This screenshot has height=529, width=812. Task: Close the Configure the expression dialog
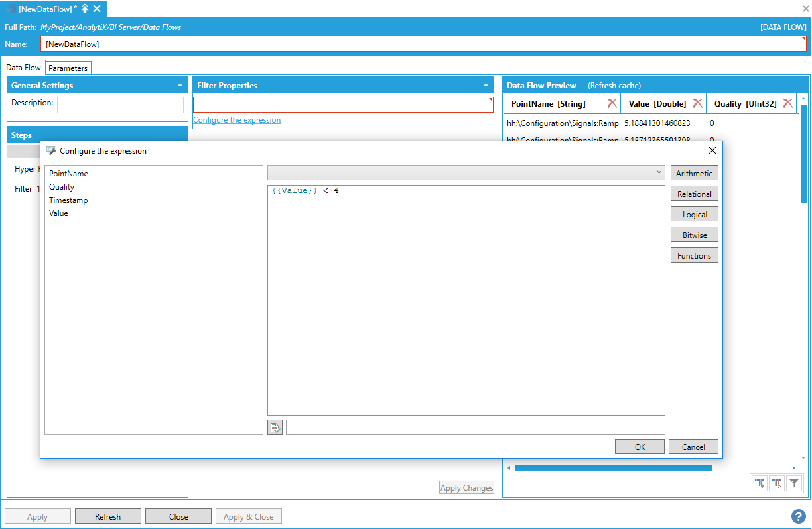(x=712, y=150)
